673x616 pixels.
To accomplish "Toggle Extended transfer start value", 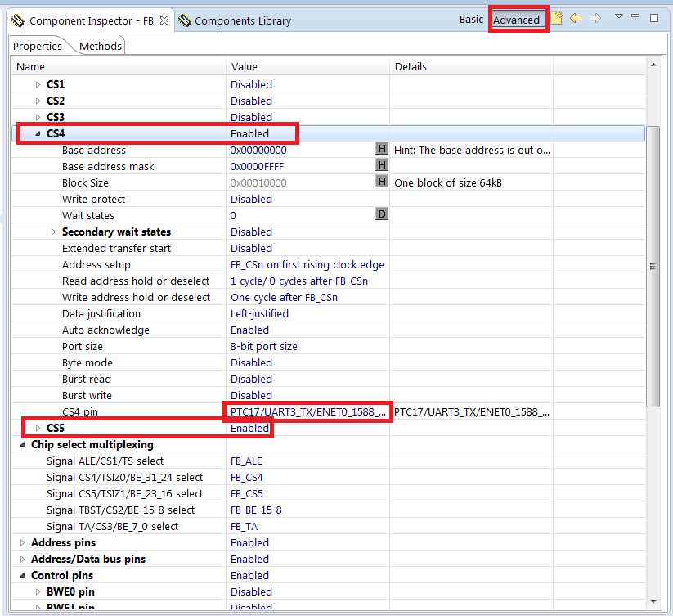I will tap(251, 248).
